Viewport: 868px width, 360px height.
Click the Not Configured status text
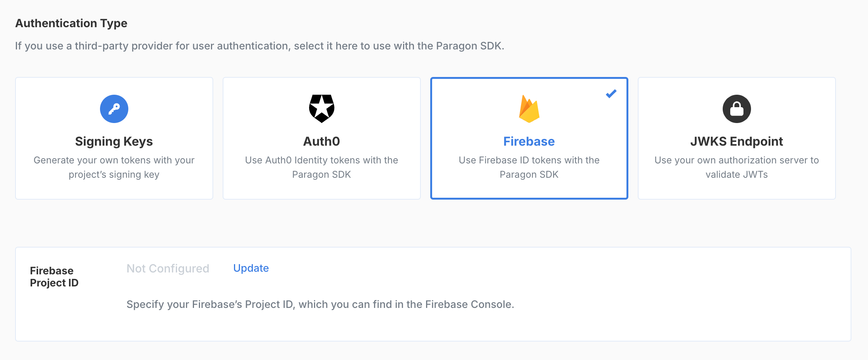[168, 268]
